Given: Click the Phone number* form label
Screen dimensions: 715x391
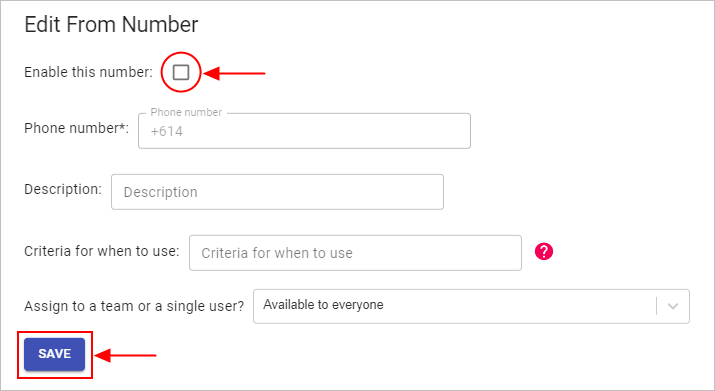Looking at the screenshot, I should [77, 128].
